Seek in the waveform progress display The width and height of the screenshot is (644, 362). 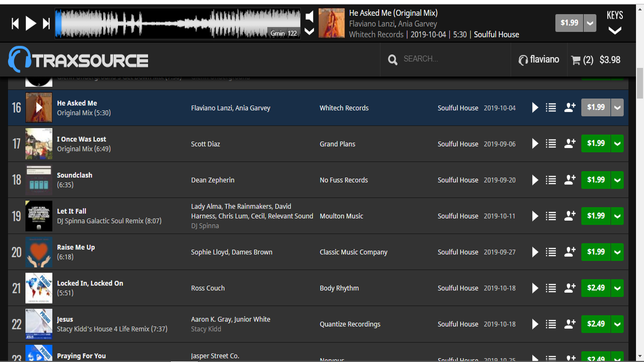click(x=178, y=23)
